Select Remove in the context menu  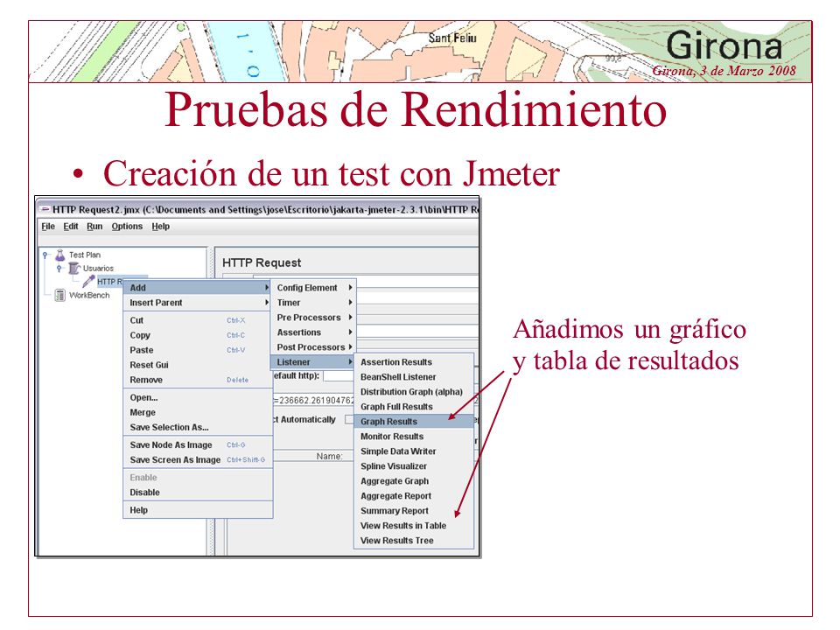pyautogui.click(x=198, y=380)
